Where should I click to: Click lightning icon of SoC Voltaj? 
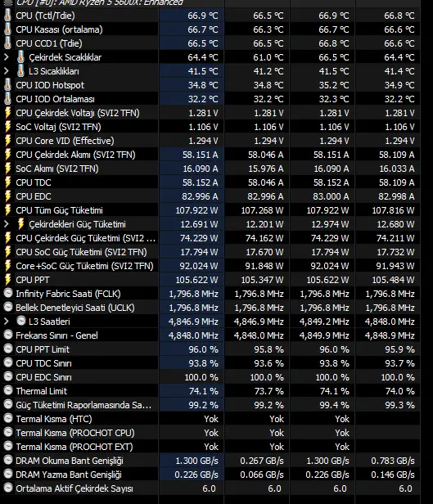coord(8,127)
